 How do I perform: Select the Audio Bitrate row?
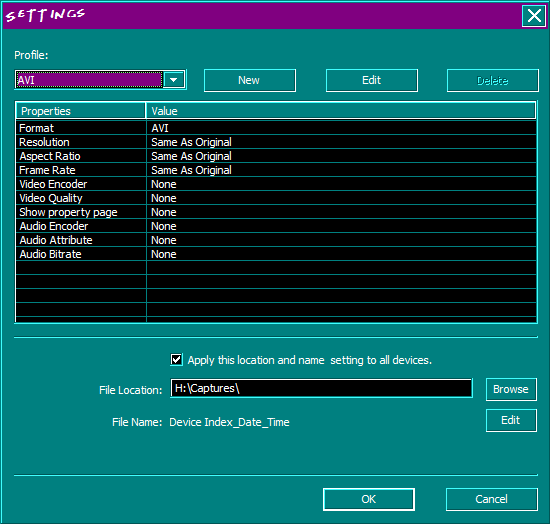(x=276, y=254)
